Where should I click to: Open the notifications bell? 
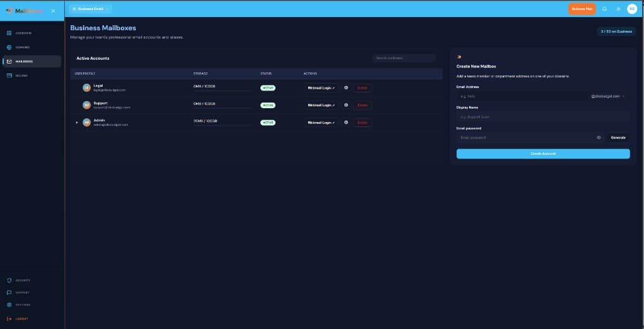(x=604, y=9)
